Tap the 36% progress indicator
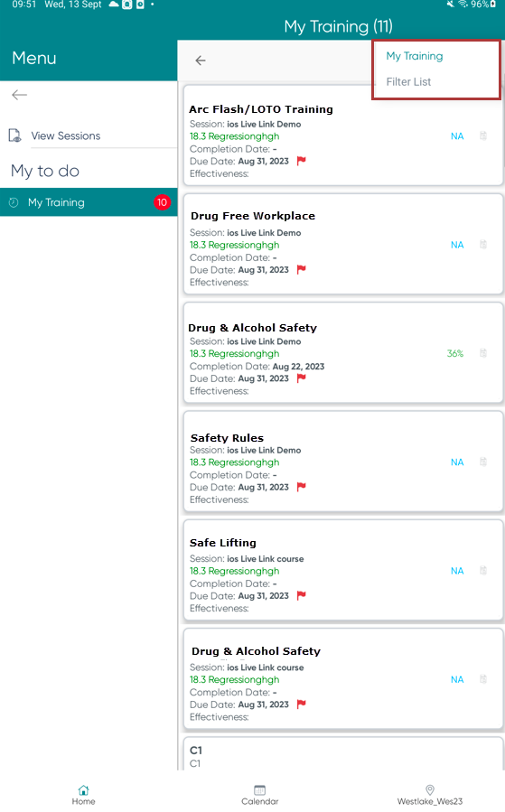505x812 pixels. [455, 353]
